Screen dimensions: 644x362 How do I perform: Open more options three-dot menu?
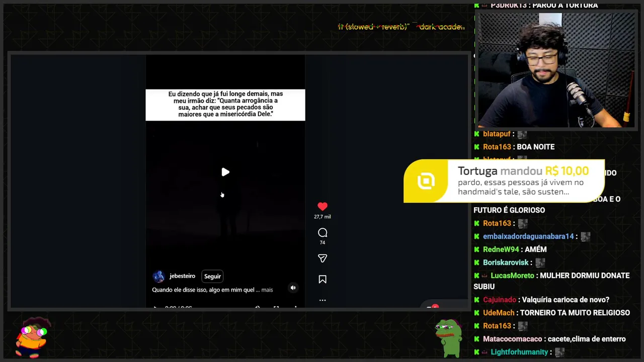pos(323,300)
